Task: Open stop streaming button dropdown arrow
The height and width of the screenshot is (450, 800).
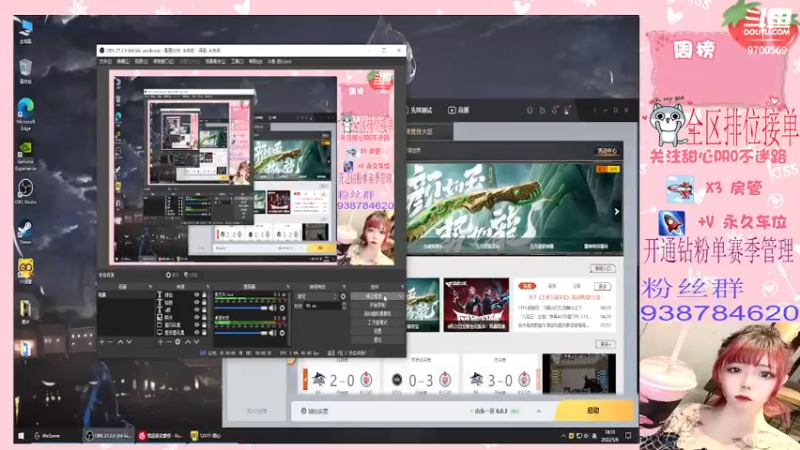Action: coord(401,296)
